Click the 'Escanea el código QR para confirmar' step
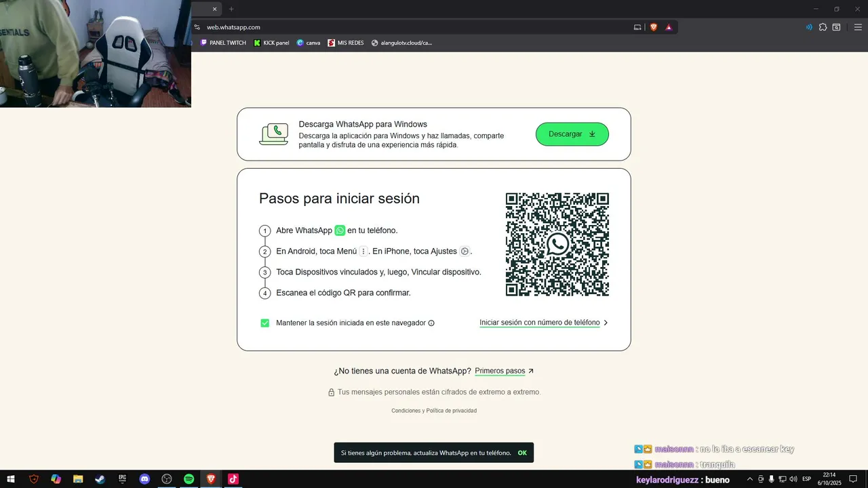 pyautogui.click(x=343, y=293)
